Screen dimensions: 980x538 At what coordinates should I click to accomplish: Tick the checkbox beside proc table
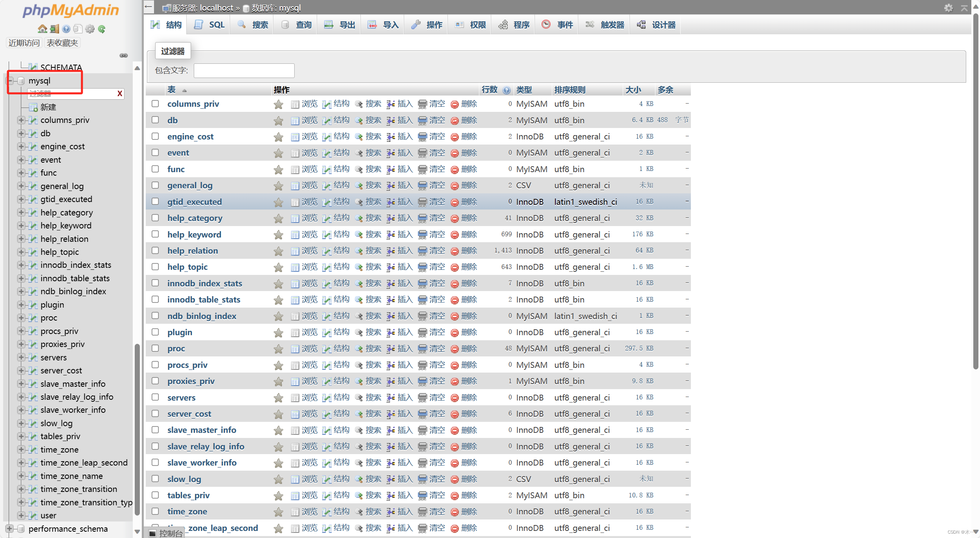155,348
